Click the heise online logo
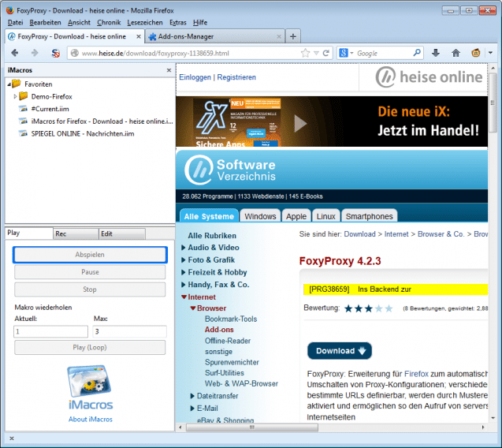 coord(429,77)
